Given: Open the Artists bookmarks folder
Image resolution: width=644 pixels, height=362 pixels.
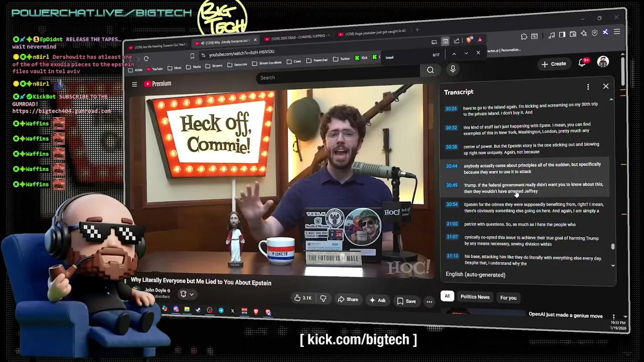Looking at the screenshot, I should click(135, 70).
